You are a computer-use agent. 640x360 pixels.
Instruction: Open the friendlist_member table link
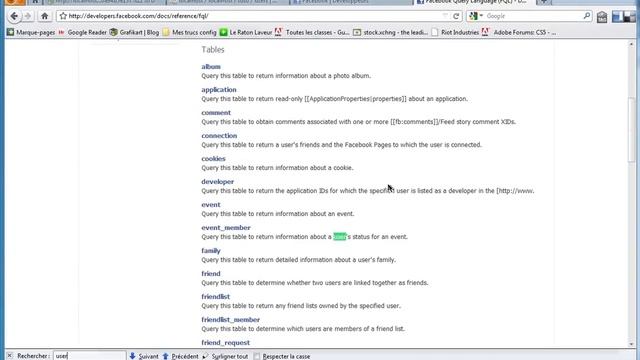click(231, 320)
